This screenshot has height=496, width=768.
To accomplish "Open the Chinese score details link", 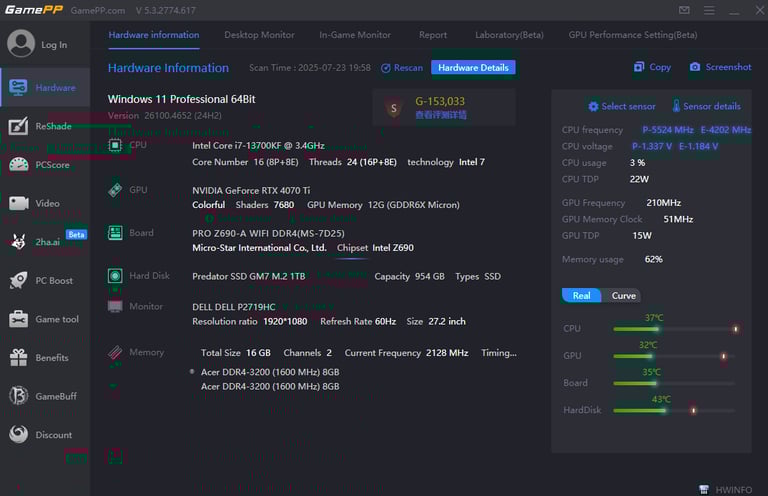I will point(441,115).
